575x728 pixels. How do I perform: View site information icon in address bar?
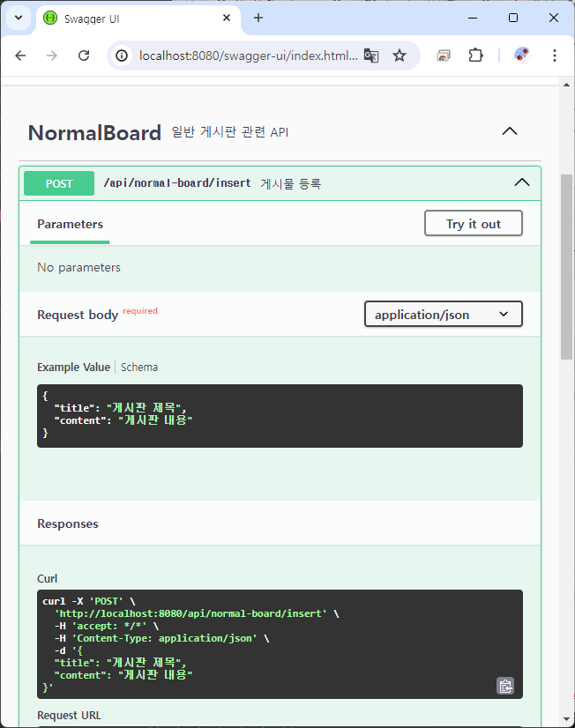click(x=122, y=56)
